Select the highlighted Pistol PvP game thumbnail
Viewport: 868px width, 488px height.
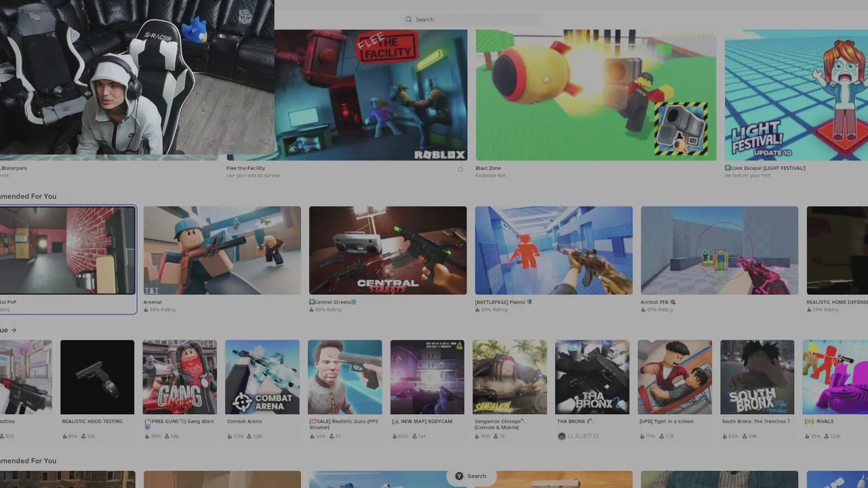point(68,250)
